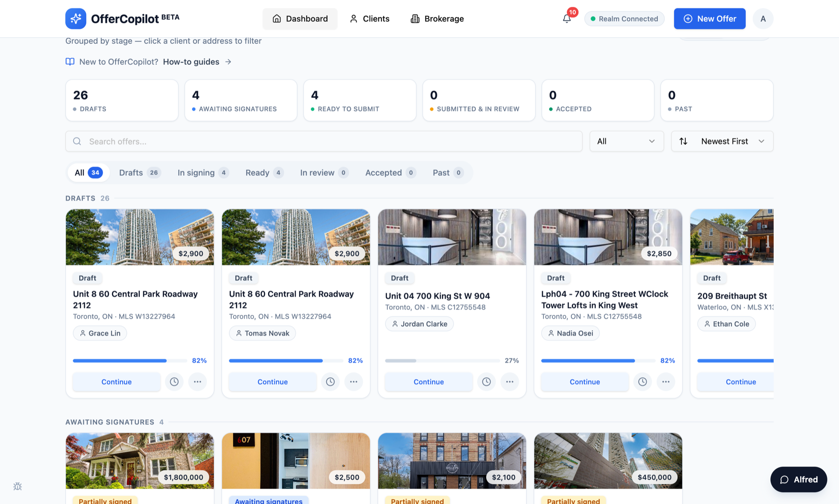
Task: Open the user avatar A menu
Action: coord(763,19)
